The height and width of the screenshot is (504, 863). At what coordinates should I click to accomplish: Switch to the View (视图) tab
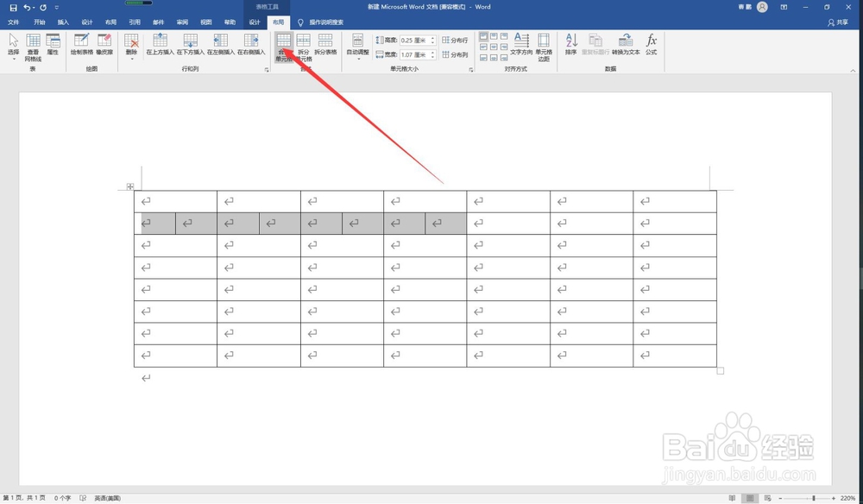coord(206,22)
